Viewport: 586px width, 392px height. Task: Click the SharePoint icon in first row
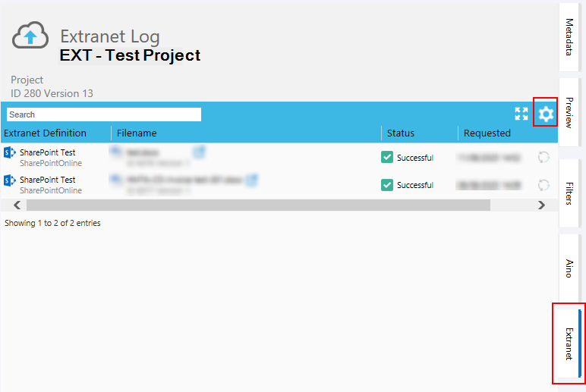click(10, 153)
